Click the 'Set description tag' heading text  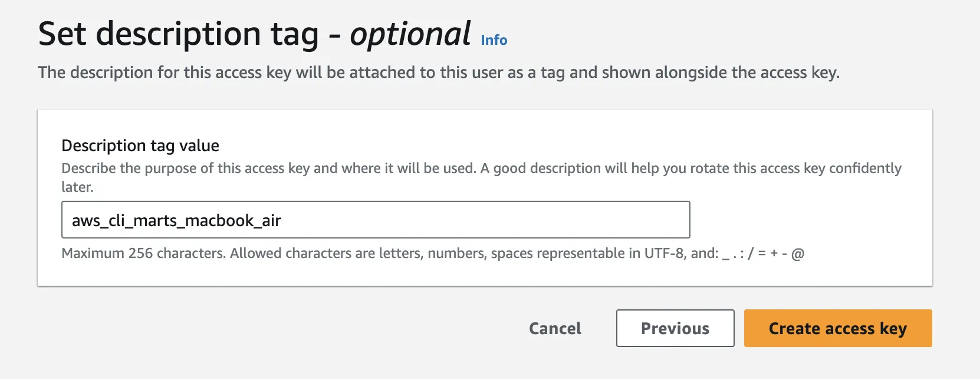[178, 34]
